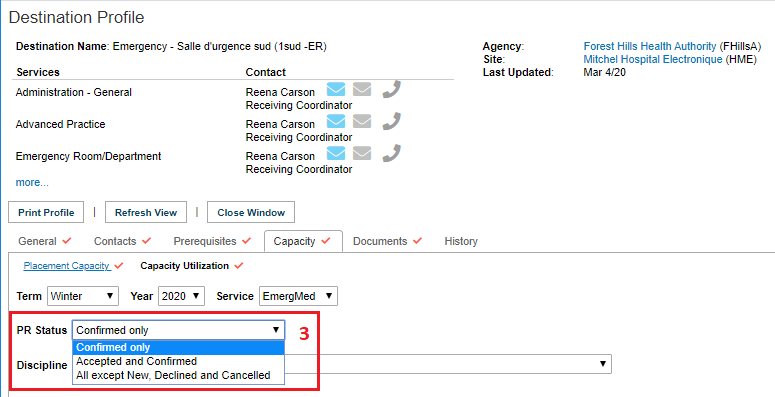Open Forest Hills Health Authority link

click(649, 46)
